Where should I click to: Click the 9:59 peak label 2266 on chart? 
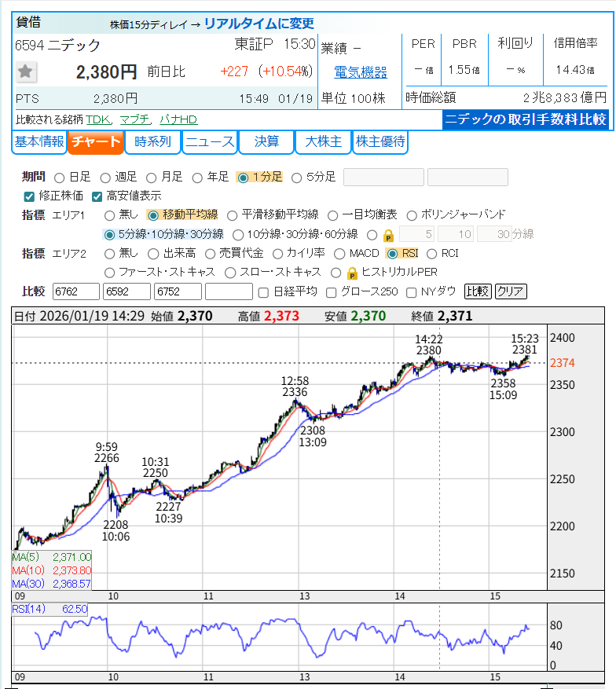pyautogui.click(x=107, y=458)
